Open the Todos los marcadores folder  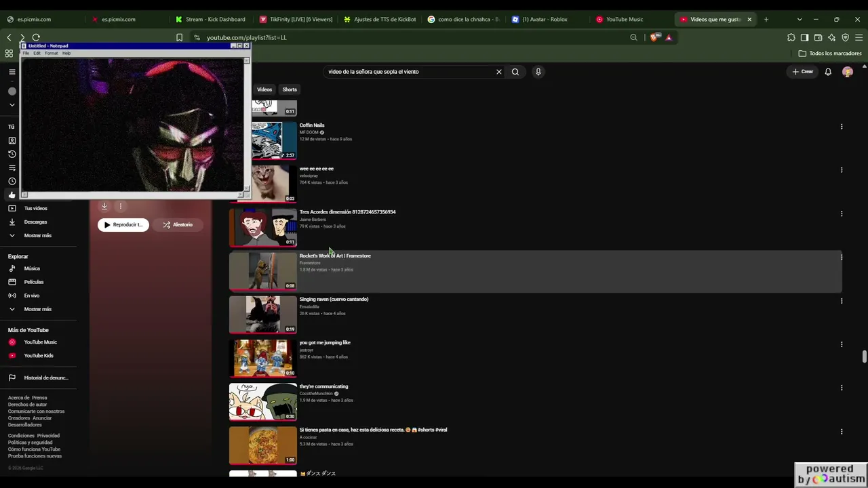coord(830,53)
